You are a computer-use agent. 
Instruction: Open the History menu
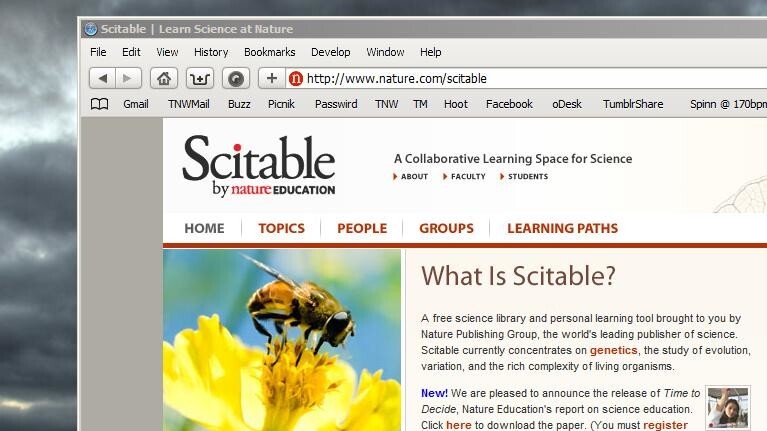pyautogui.click(x=211, y=52)
